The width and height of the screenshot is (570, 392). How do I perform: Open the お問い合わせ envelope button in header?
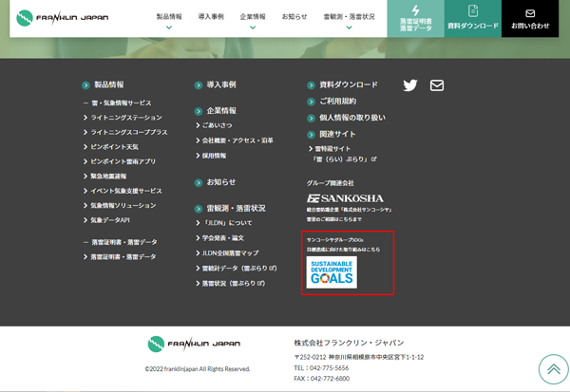click(x=530, y=18)
